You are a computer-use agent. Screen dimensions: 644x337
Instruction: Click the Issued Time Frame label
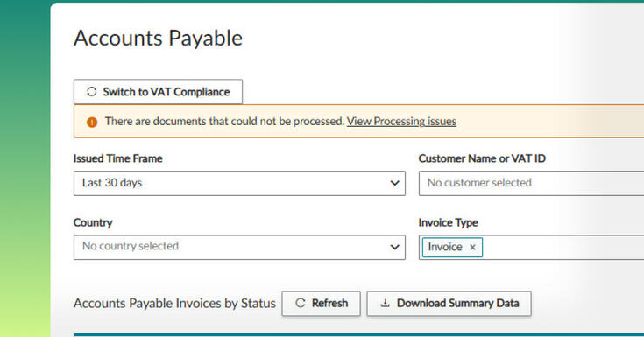point(118,158)
